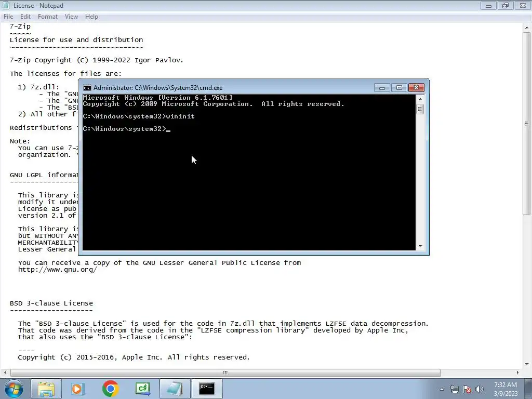Viewport: 532px width, 399px height.
Task: Click the network tray icon
Action: (x=454, y=389)
